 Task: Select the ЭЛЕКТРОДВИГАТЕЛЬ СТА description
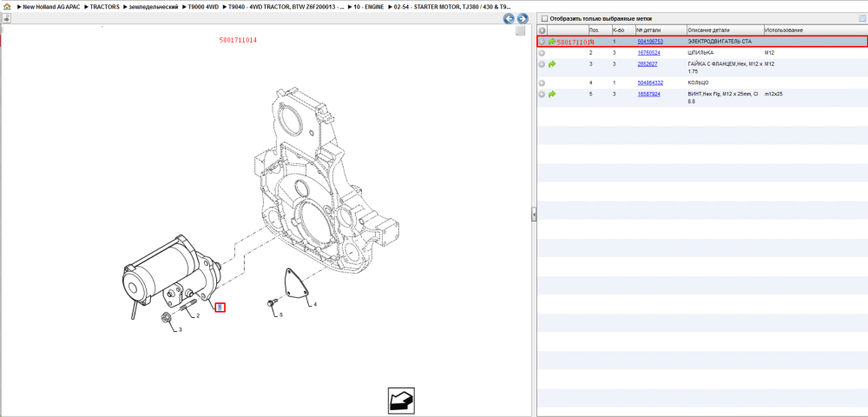click(719, 42)
